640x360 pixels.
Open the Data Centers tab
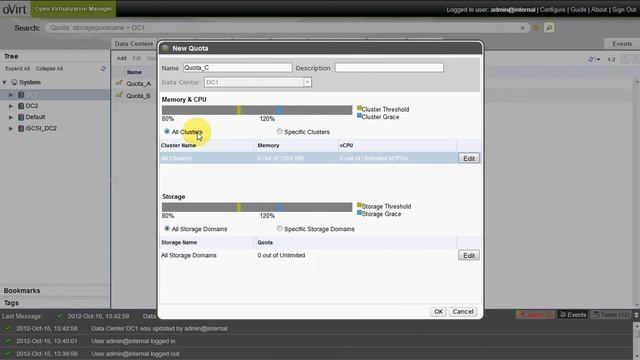coord(133,44)
